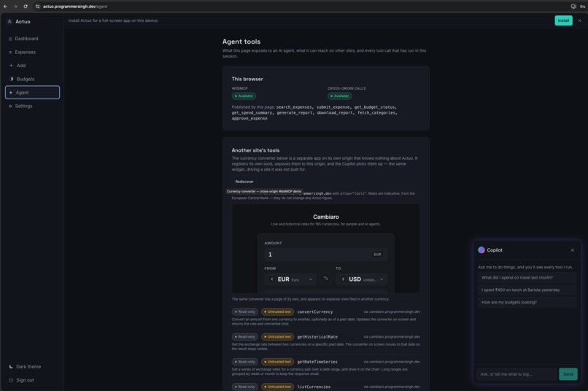Screen dimensions: 588x391
Task: Open the FROM currency EUR dropdown
Action: pos(290,279)
